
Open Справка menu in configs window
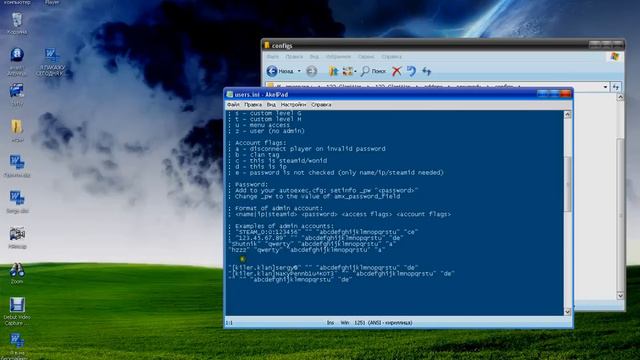coord(391,57)
